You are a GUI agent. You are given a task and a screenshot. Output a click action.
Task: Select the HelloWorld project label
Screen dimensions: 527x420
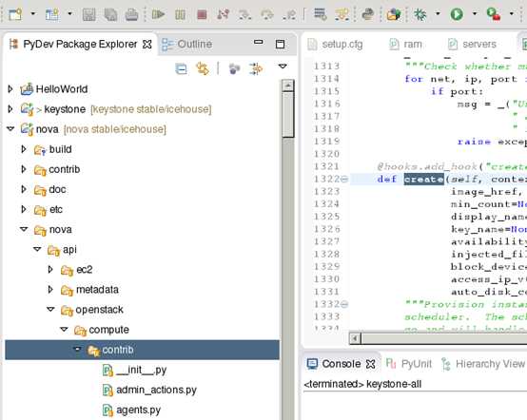62,89
